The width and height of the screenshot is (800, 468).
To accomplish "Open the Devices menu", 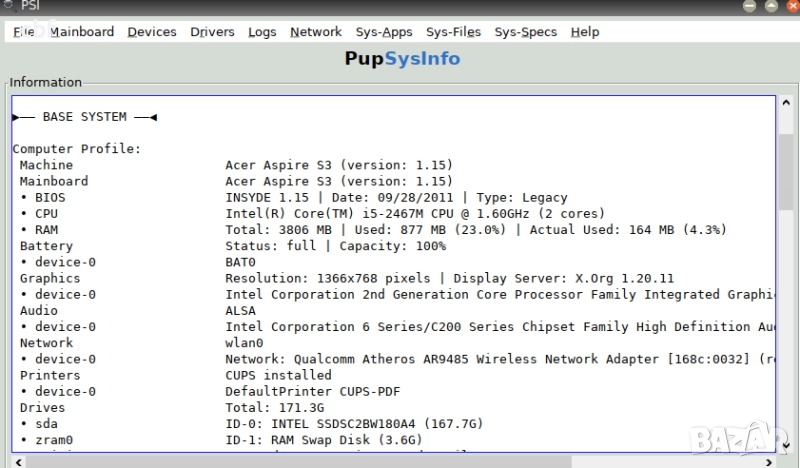I will pos(152,32).
